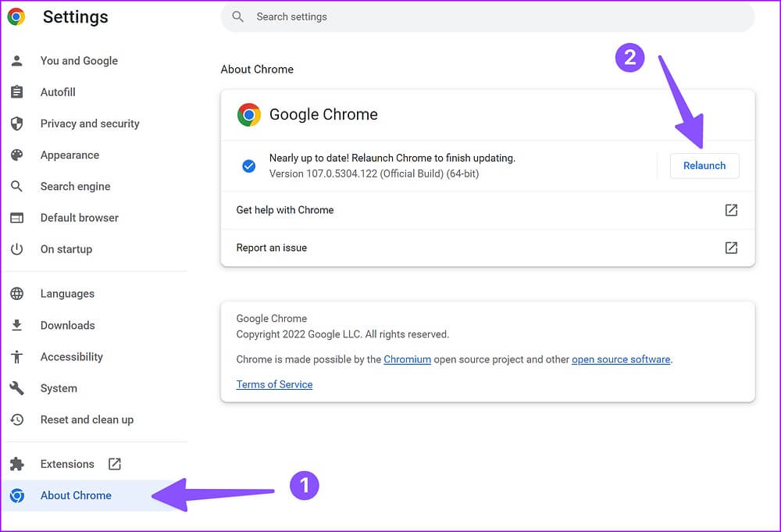Click the Report an issue launch icon
Screen dimensions: 781x532
click(731, 248)
